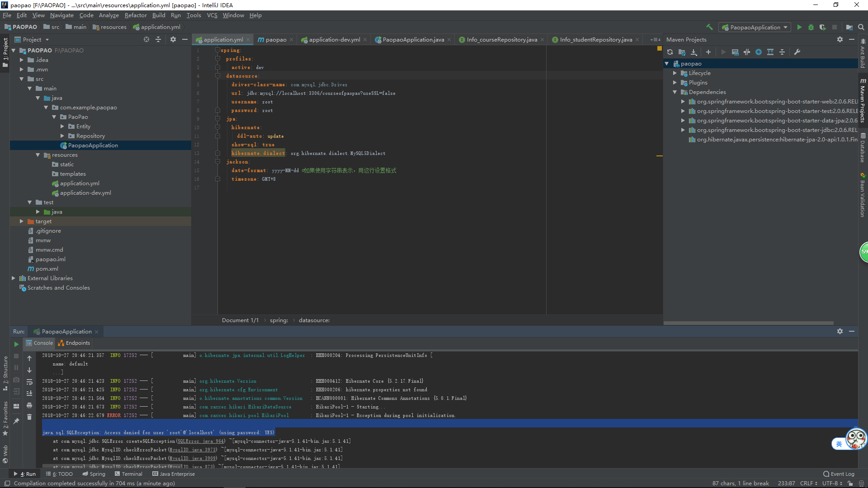Debug PaopaoApplication with the bug icon
The width and height of the screenshot is (868, 488).
tap(811, 27)
